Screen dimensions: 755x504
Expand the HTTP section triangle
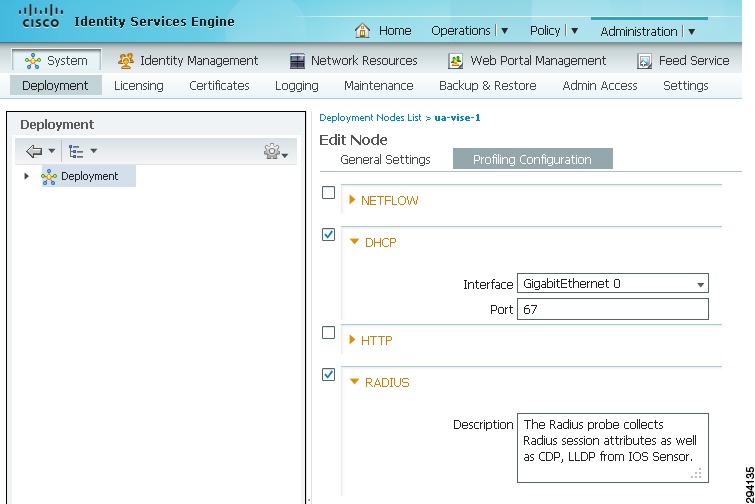point(352,340)
